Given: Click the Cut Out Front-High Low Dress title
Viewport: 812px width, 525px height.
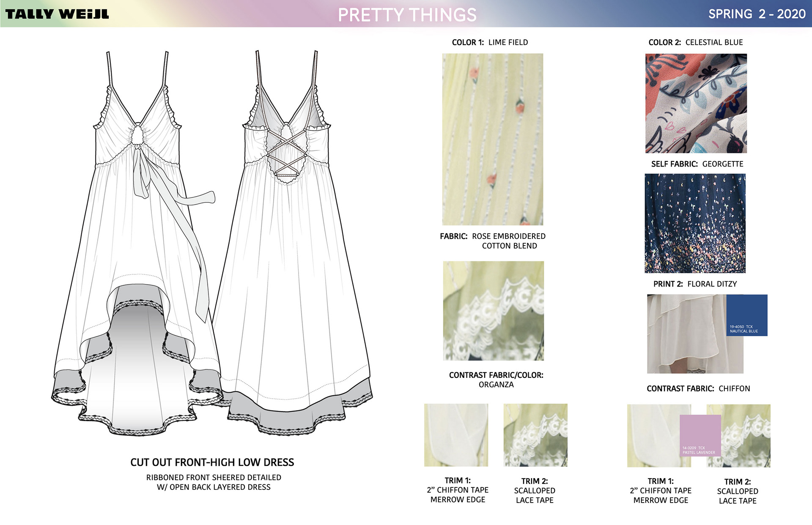Looking at the screenshot, I should [x=212, y=462].
